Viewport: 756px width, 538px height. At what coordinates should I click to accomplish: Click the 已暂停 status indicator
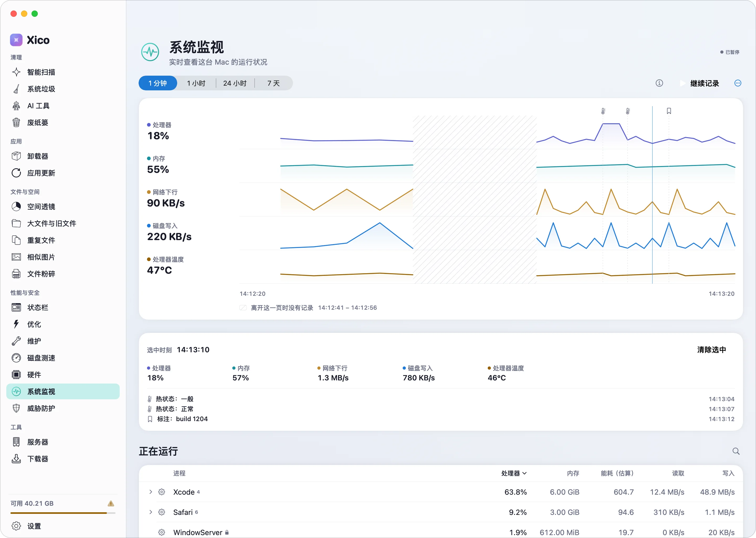[730, 52]
